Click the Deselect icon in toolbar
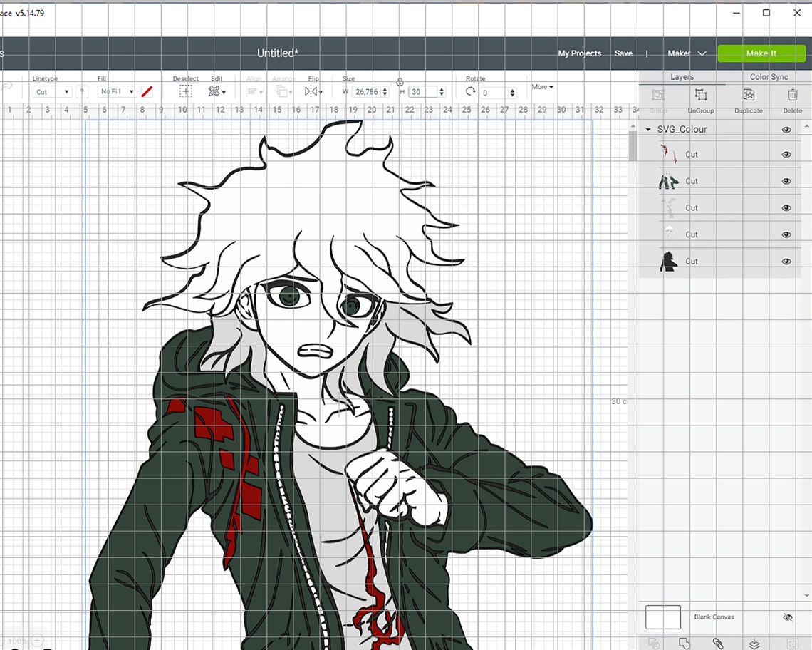 click(185, 92)
